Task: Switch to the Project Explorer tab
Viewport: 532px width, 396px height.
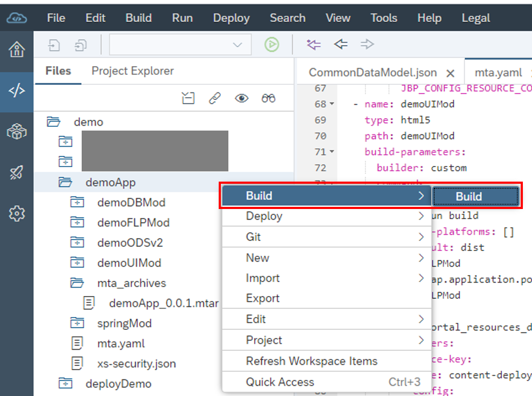Action: click(x=133, y=71)
